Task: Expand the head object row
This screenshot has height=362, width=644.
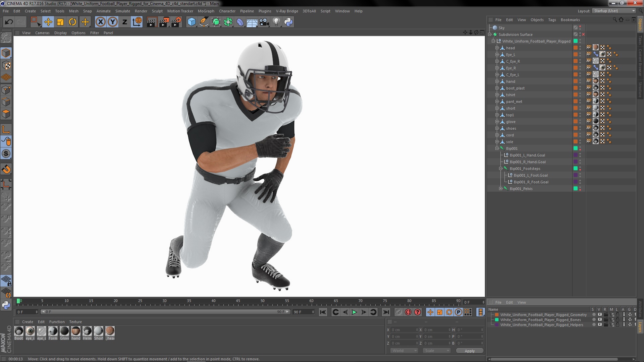Action: 497,48
